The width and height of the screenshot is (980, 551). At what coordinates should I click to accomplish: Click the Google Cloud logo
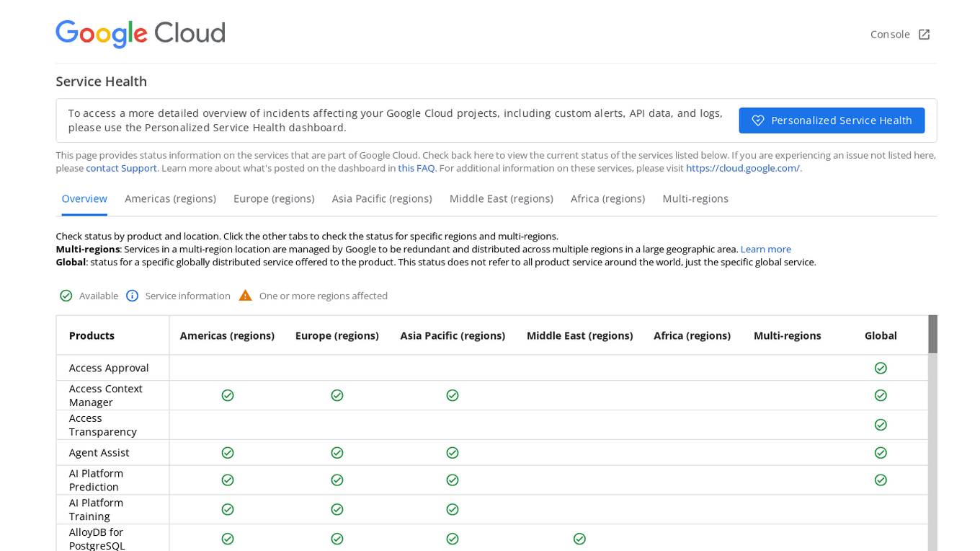pos(141,34)
